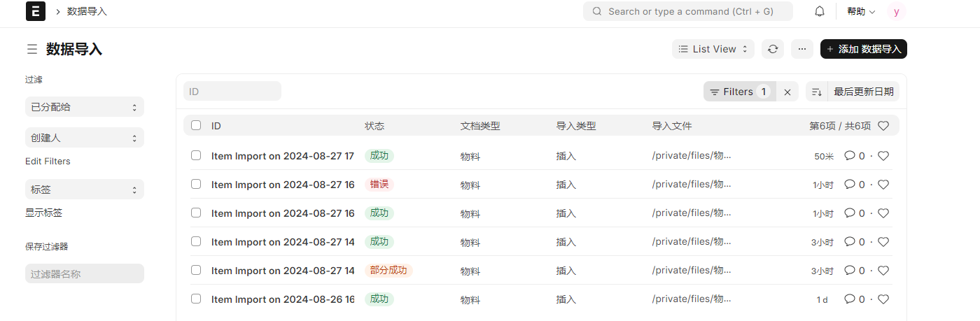Click the Edit Filters link

point(48,162)
